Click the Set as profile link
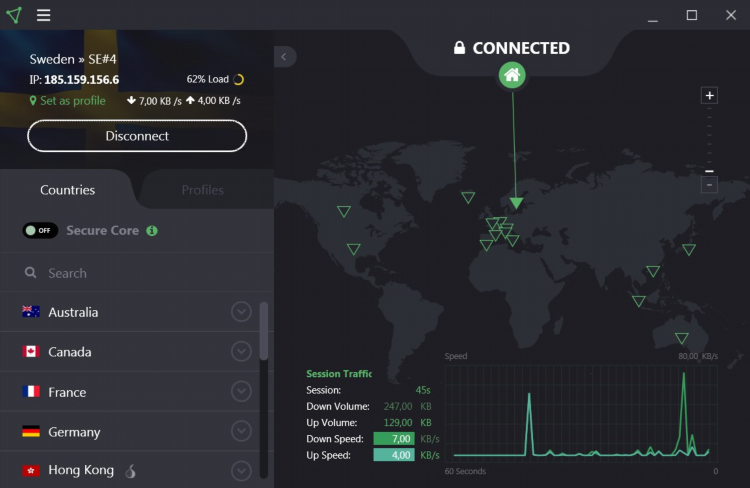 point(73,100)
